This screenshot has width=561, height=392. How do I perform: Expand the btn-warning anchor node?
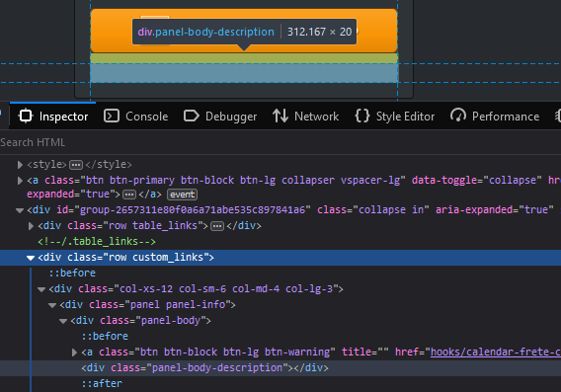pos(74,353)
